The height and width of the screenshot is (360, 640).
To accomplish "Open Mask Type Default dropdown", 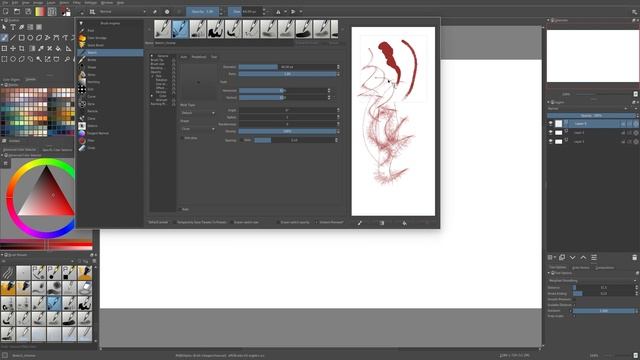I will (198, 113).
